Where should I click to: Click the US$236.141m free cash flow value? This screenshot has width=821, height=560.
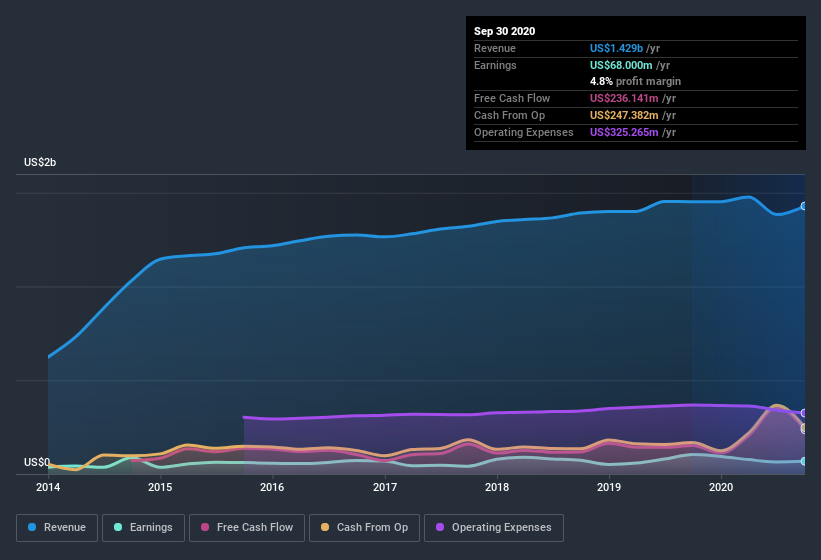coord(624,98)
